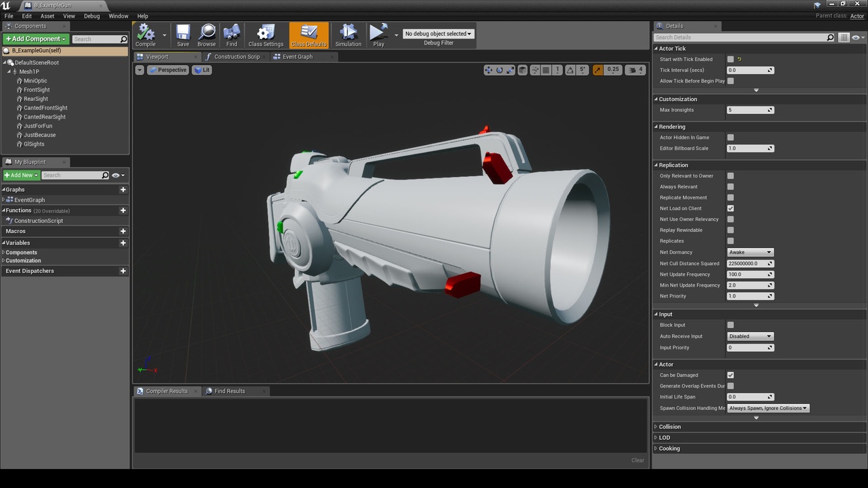Disable Can be Damaged

730,375
